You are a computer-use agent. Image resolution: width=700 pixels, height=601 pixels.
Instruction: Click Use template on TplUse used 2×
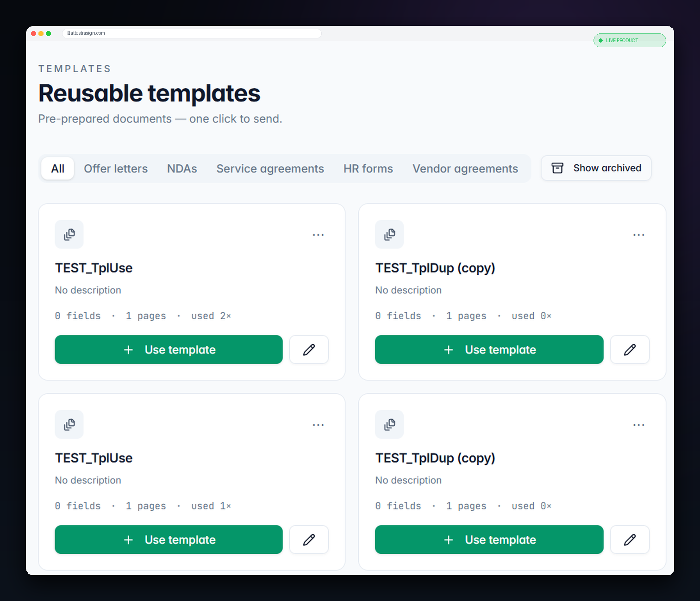[x=169, y=350]
